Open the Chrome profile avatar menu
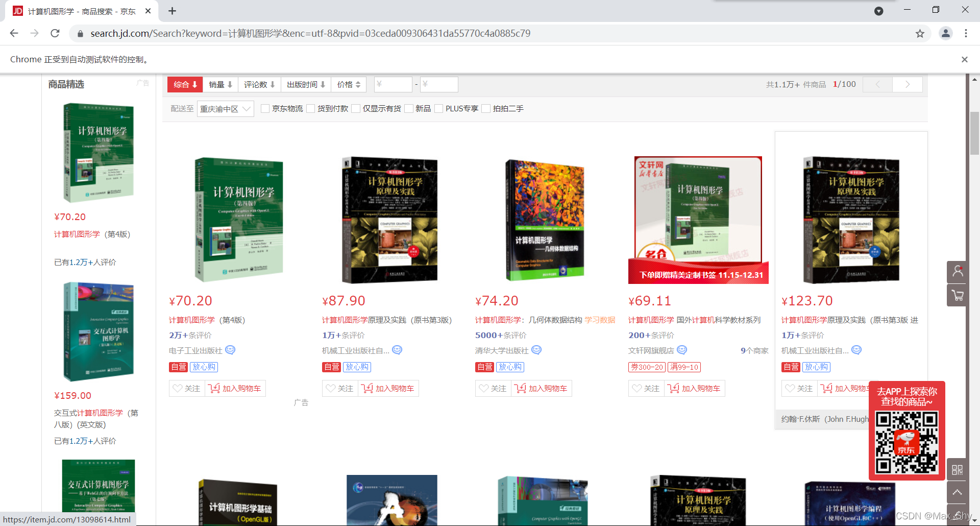Screen dimensions: 980x526 pos(946,33)
